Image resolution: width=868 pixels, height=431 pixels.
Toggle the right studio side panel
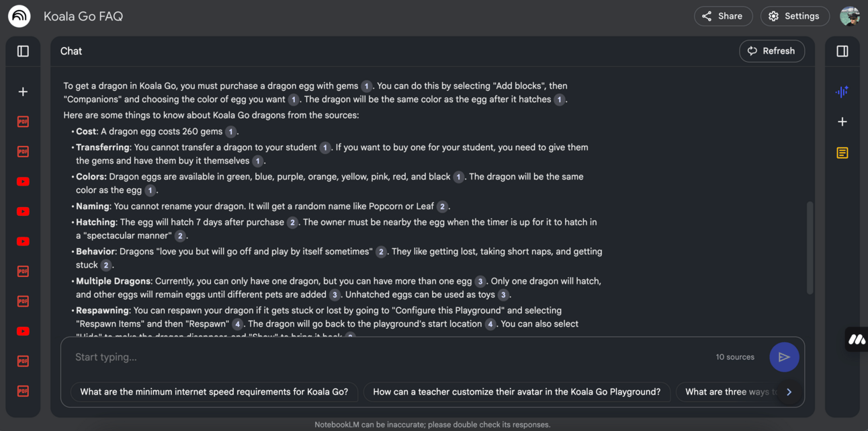tap(842, 51)
